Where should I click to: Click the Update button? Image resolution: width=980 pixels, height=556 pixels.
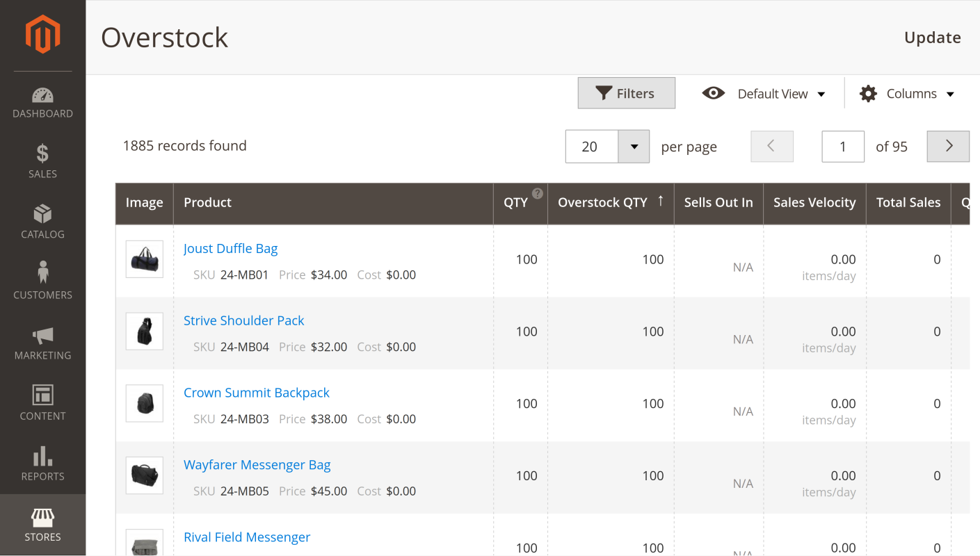click(932, 38)
